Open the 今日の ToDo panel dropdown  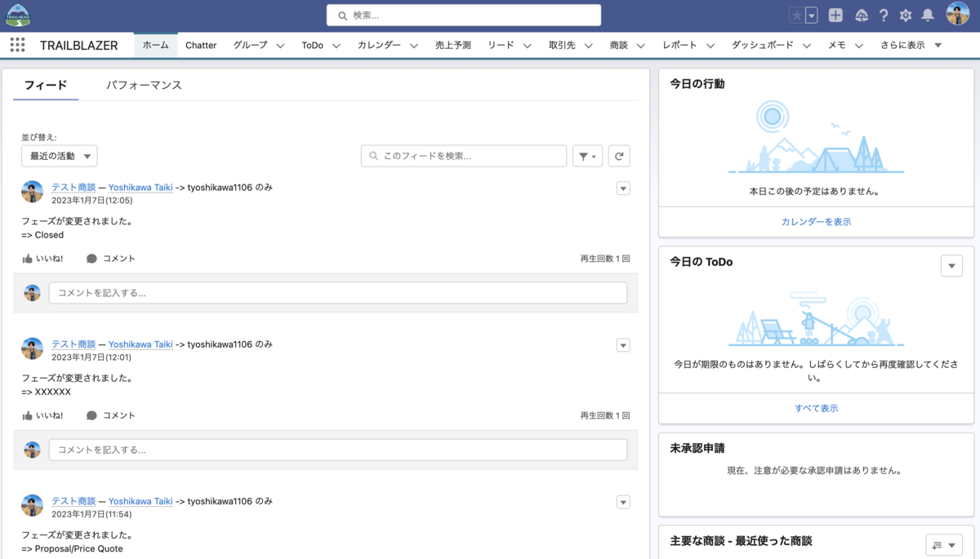coord(951,265)
